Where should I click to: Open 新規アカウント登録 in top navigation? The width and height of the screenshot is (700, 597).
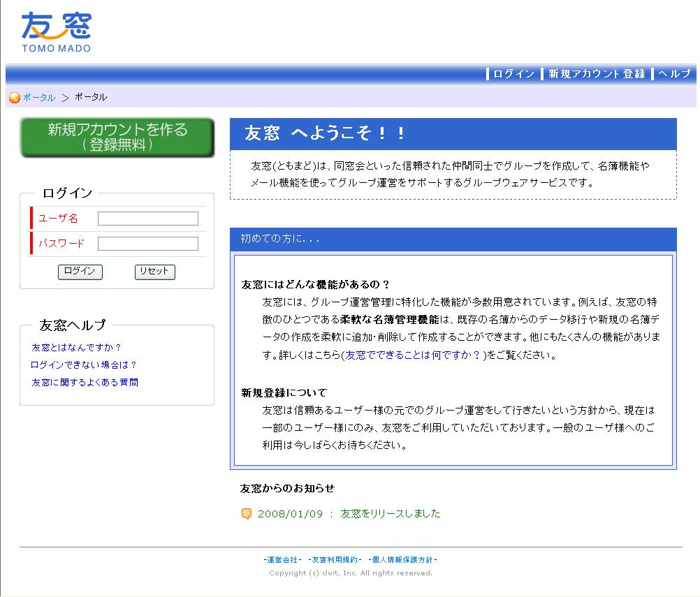pos(597,73)
